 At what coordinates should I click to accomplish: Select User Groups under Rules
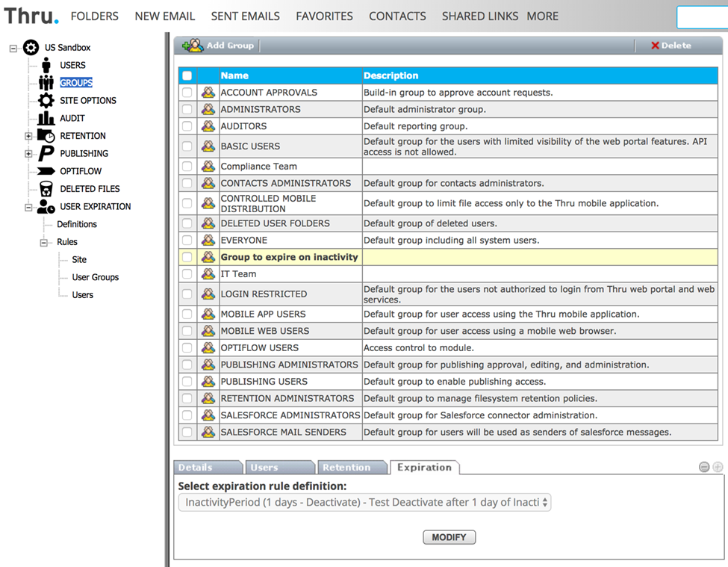(95, 277)
